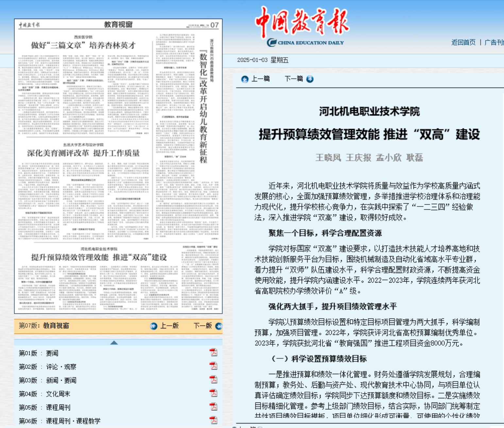The height and width of the screenshot is (428, 504).
Task: Click the previous article arrow icon beside 上一篇
Action: coord(245,79)
